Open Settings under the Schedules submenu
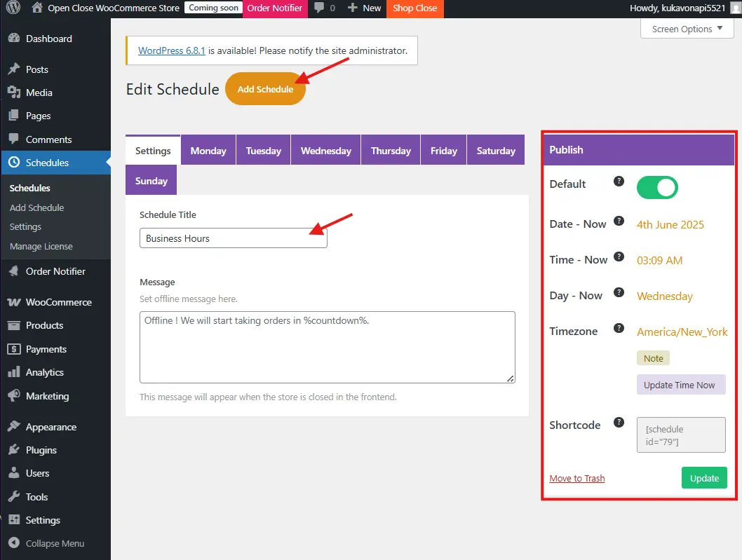 point(25,226)
